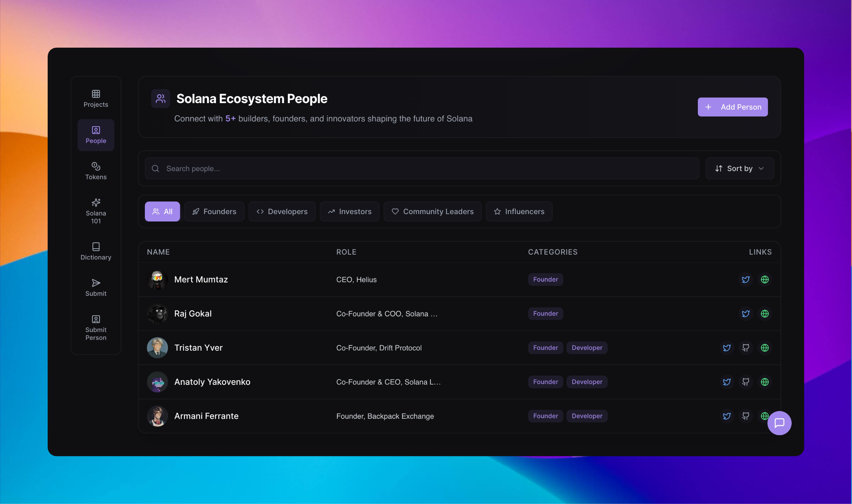Click the 'Solana Ecosystem People' heading
Screen dimensions: 852x504
click(252, 99)
